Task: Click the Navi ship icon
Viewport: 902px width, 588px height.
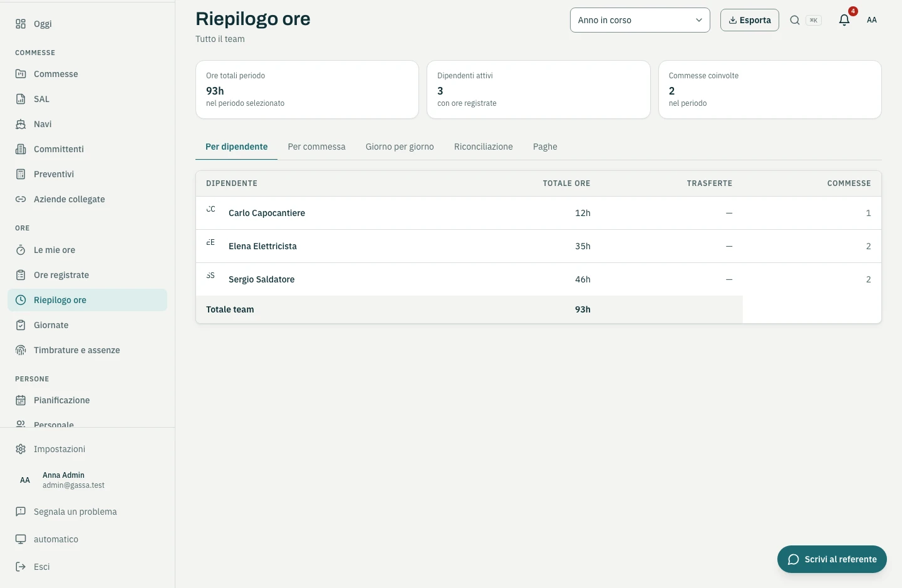Action: coord(21,124)
